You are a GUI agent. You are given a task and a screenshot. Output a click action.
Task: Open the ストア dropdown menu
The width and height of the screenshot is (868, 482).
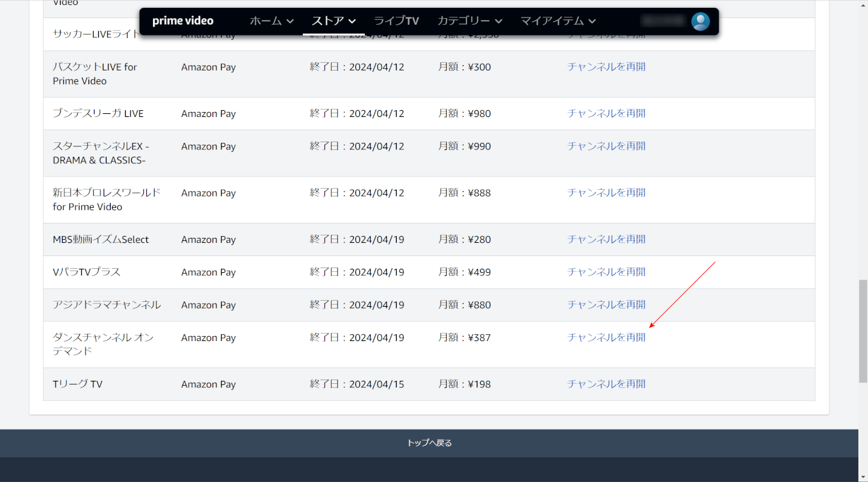pyautogui.click(x=333, y=21)
